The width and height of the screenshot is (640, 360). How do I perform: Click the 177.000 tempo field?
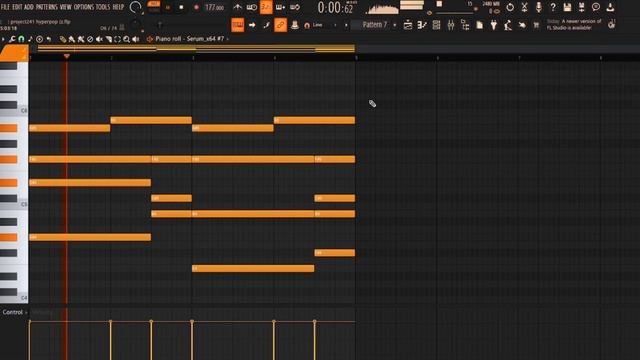[214, 7]
